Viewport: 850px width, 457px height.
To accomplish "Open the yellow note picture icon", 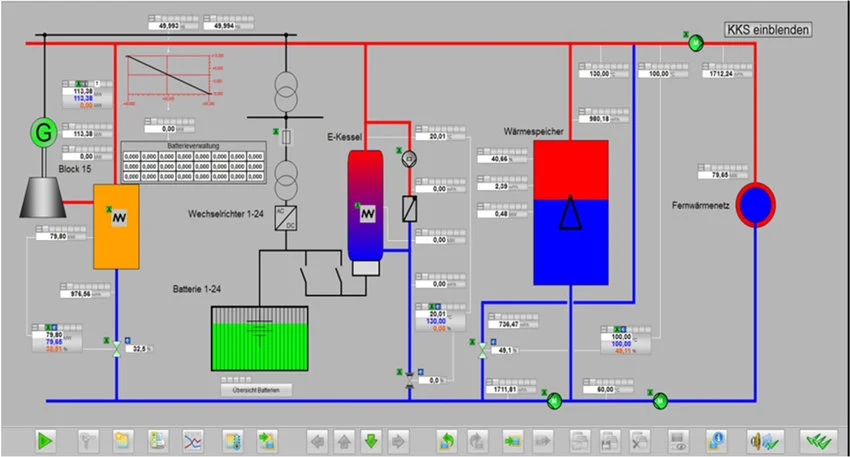I will [x=123, y=441].
